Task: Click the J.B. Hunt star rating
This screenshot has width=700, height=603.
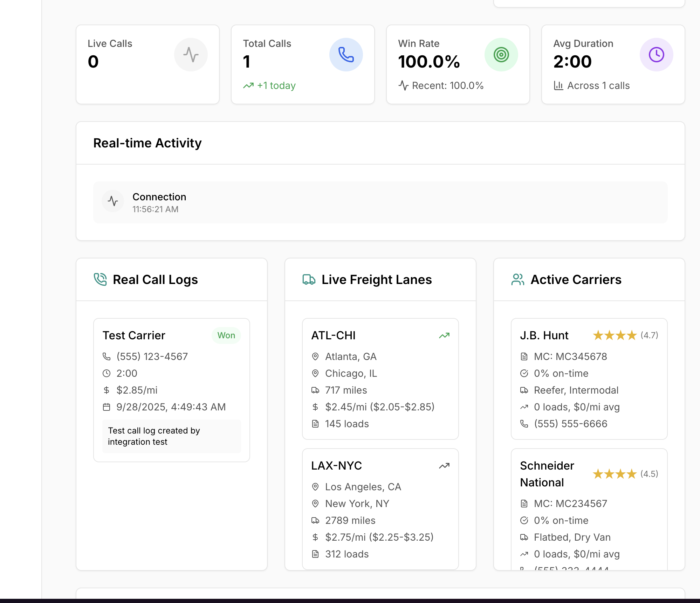Action: coord(615,335)
